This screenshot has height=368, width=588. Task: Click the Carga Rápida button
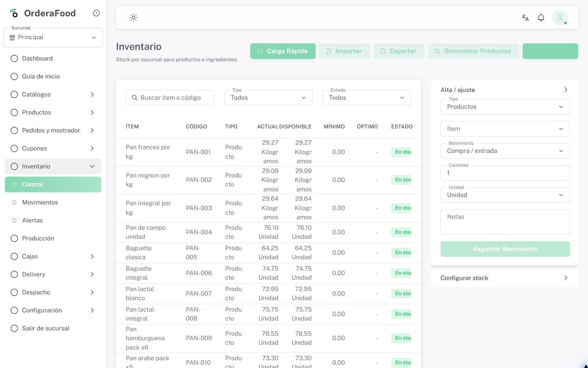click(x=283, y=51)
